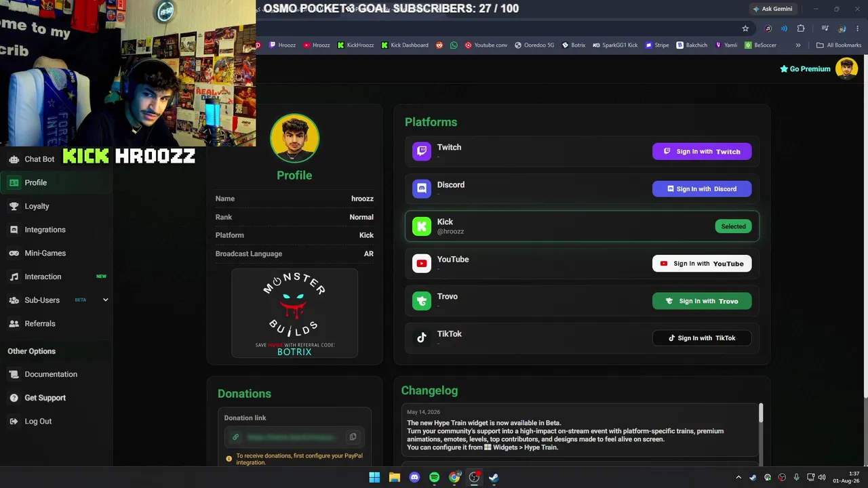Click the Monster Builds referral banner
Image resolution: width=868 pixels, height=488 pixels.
click(x=294, y=313)
